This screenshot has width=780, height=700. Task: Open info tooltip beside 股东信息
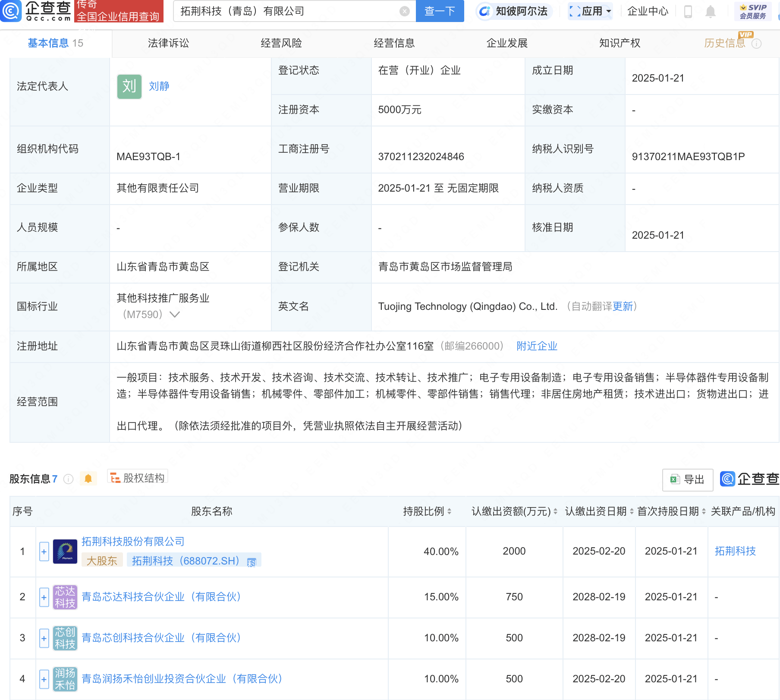tap(68, 479)
